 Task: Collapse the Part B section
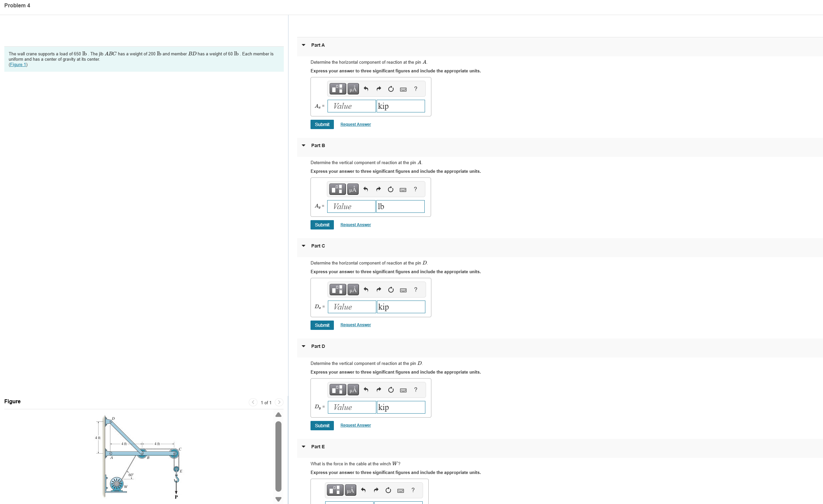[303, 145]
